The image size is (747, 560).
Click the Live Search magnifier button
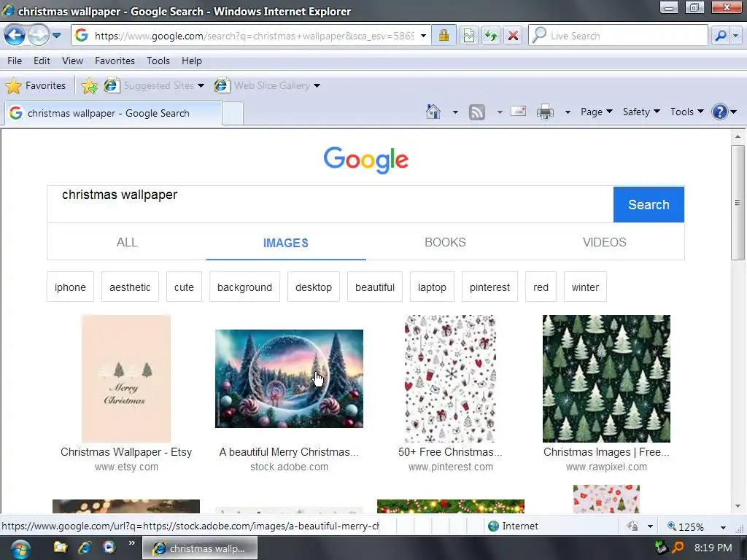click(720, 36)
